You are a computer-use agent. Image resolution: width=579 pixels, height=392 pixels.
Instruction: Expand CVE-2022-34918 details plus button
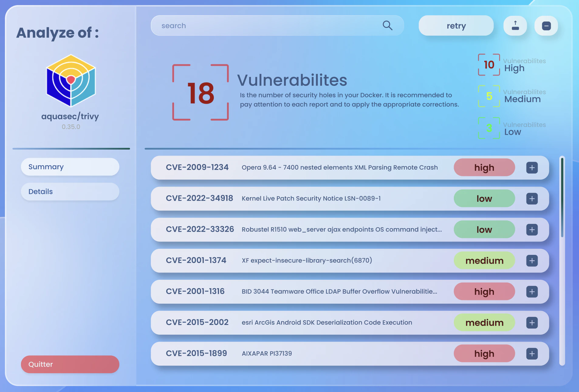(532, 199)
